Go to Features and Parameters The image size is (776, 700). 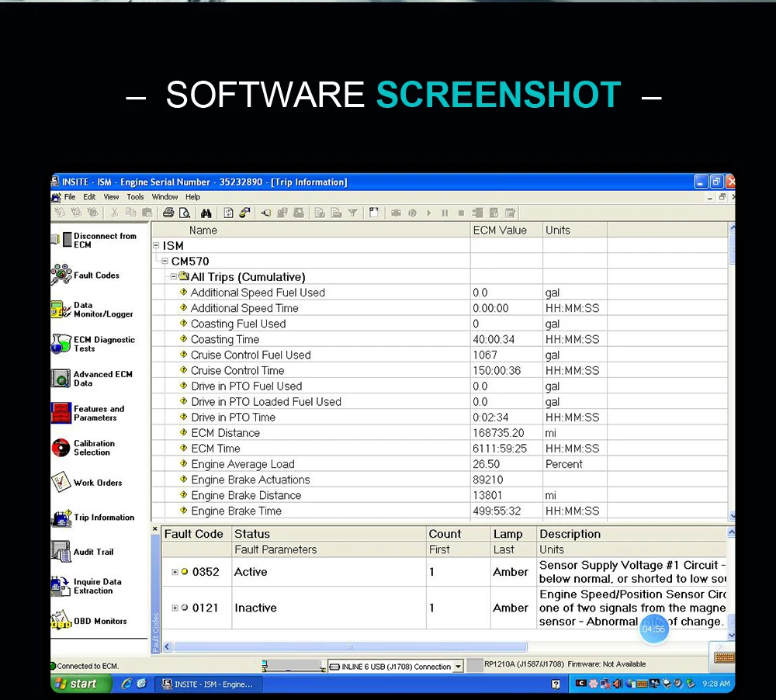[88, 413]
